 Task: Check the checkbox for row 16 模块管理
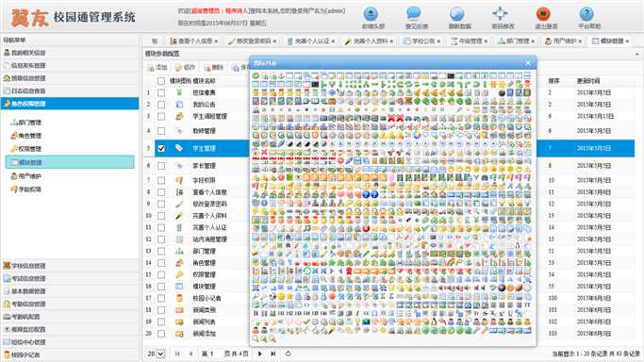click(161, 287)
